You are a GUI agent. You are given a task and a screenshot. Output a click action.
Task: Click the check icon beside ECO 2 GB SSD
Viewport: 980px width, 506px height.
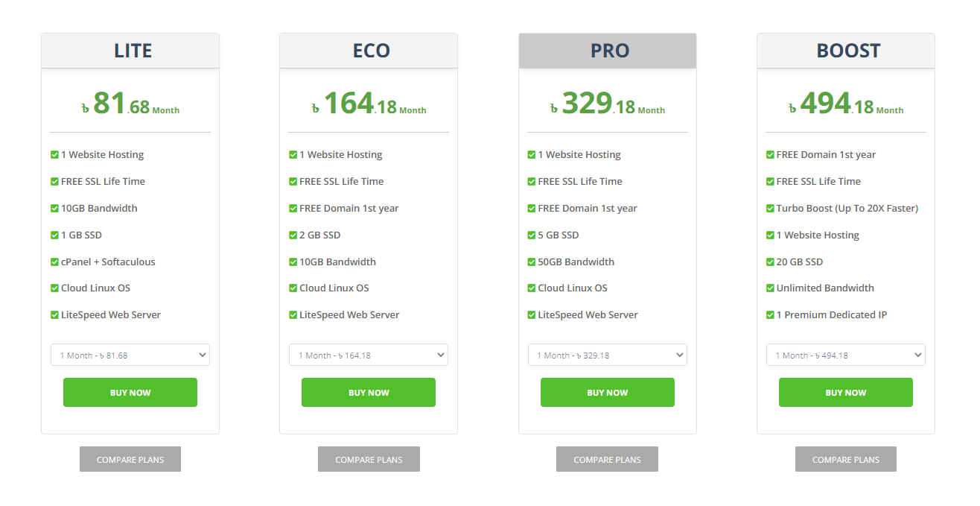click(293, 235)
